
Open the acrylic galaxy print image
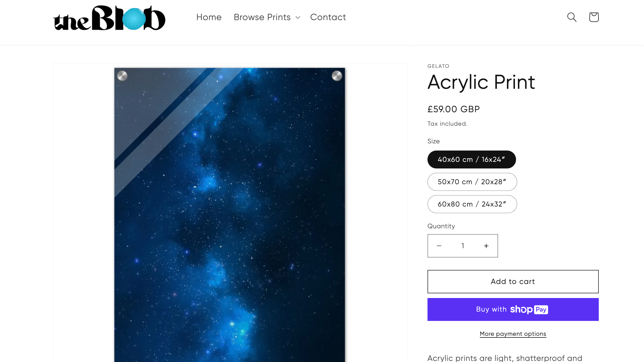coord(229,215)
